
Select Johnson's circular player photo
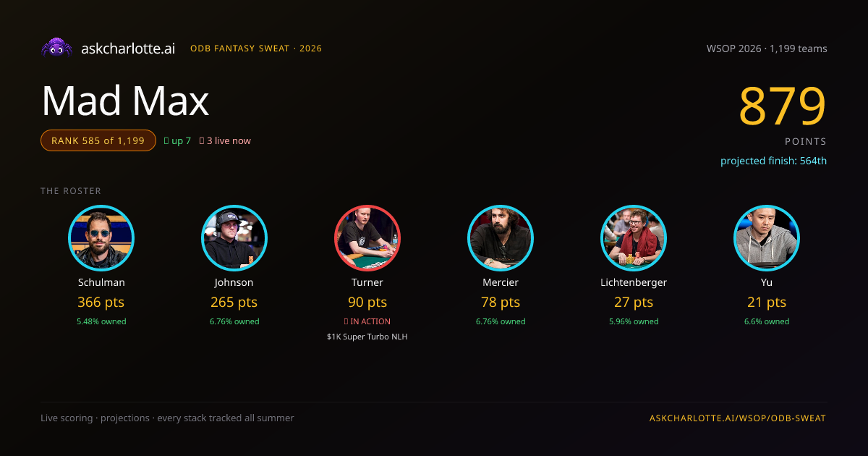pyautogui.click(x=234, y=238)
